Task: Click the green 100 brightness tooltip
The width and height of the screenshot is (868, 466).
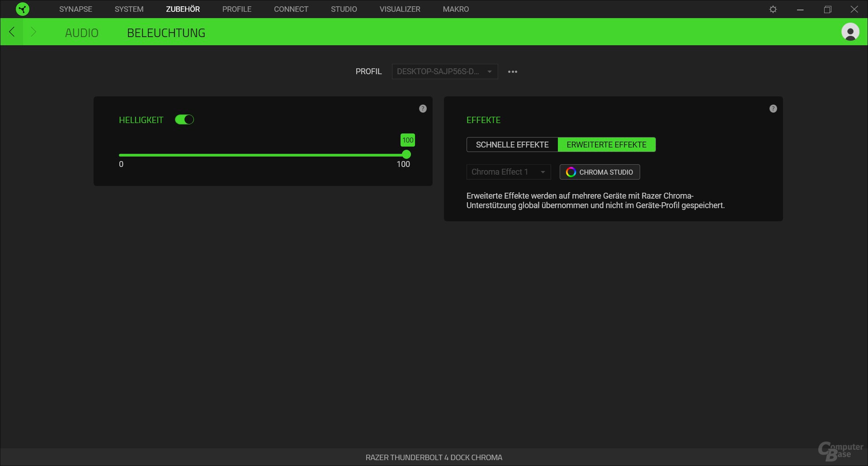Action: [408, 140]
